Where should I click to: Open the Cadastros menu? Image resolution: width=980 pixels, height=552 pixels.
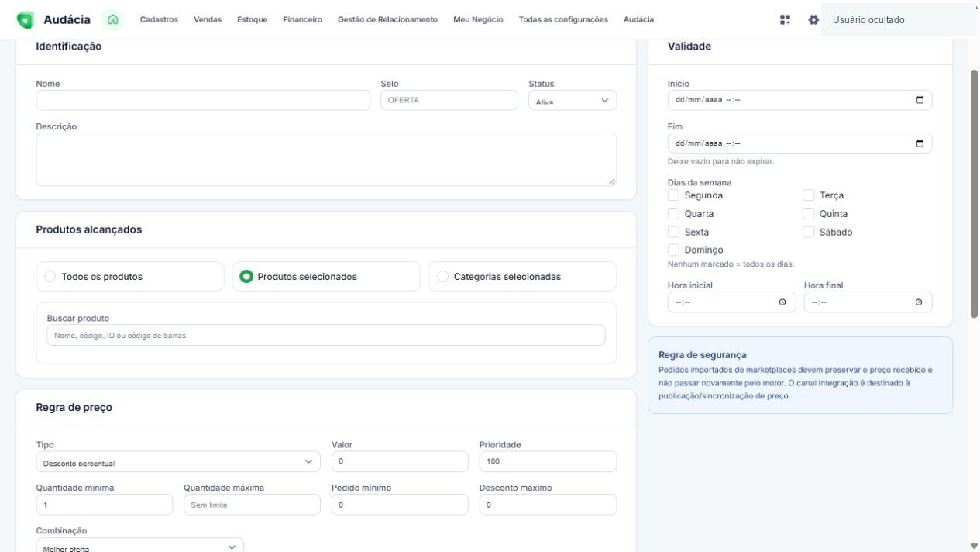point(159,19)
